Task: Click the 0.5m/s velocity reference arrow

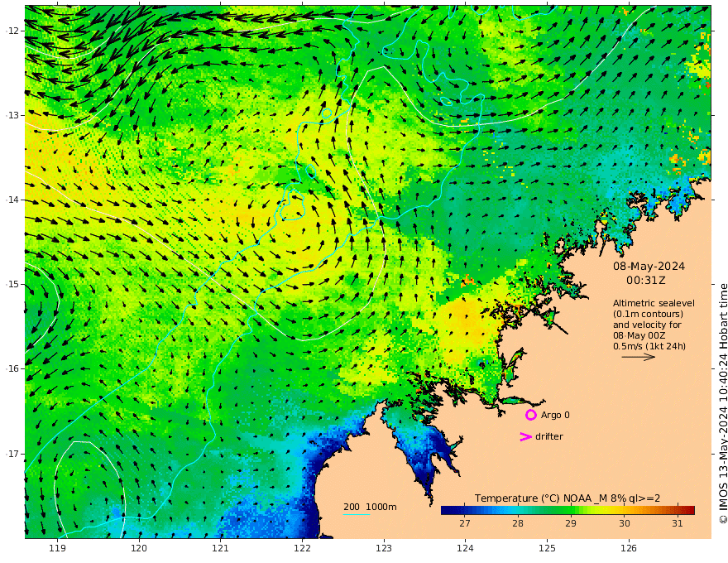Action: click(x=639, y=357)
